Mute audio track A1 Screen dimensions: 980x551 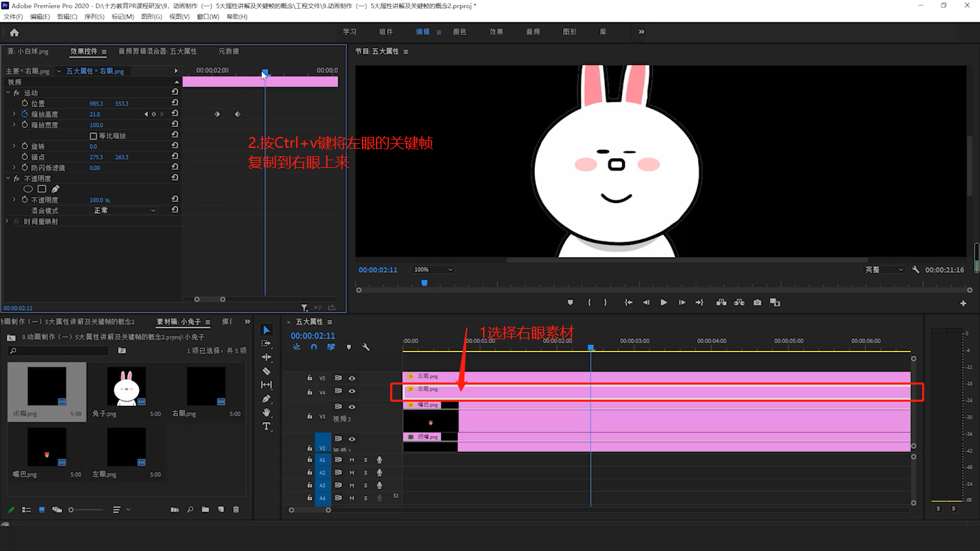(352, 460)
